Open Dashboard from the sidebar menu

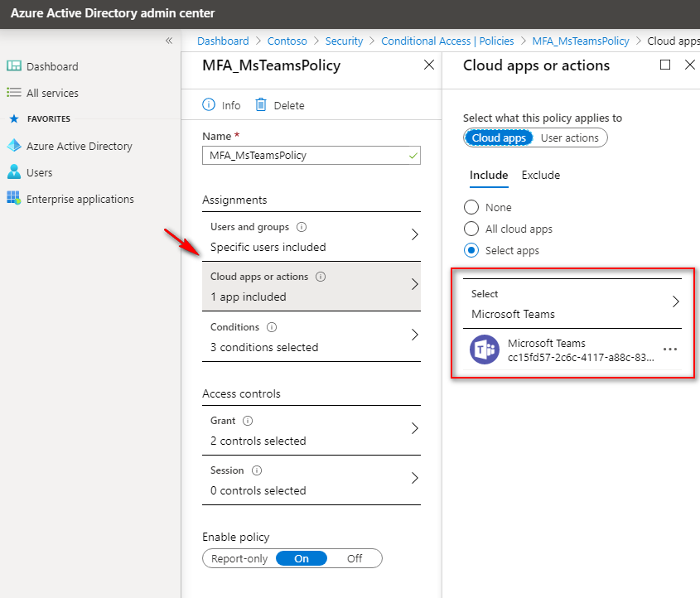pos(52,66)
